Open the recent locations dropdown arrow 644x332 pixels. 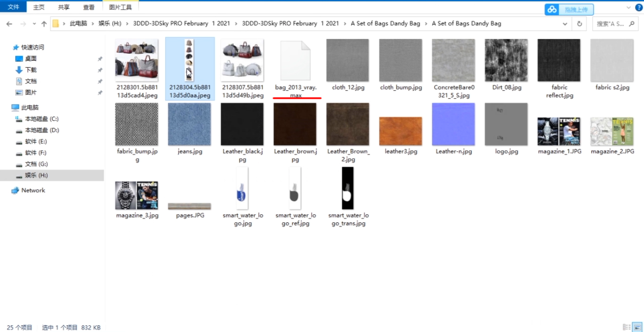tap(34, 24)
